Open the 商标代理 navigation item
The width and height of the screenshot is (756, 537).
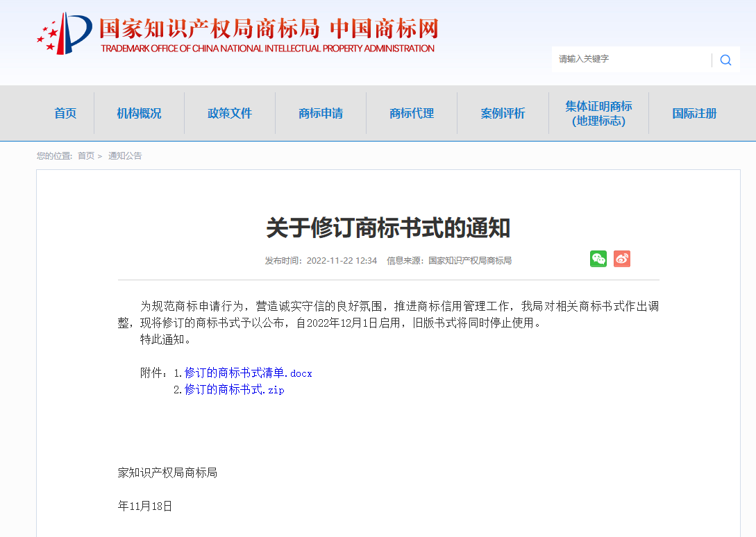(412, 113)
